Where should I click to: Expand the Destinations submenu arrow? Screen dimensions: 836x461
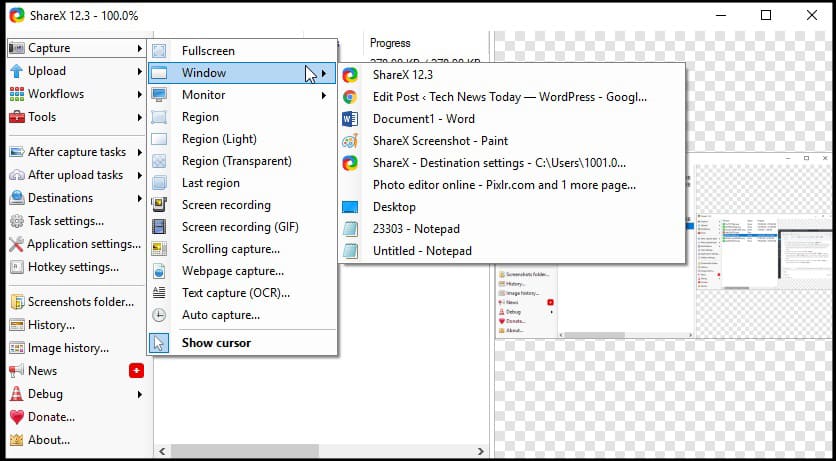click(140, 198)
